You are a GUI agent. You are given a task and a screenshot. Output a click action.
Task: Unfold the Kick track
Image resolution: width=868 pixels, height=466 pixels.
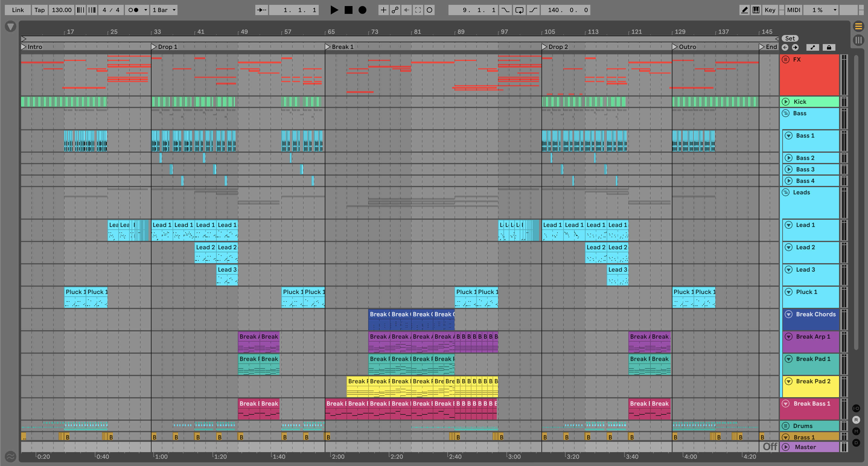pos(785,102)
